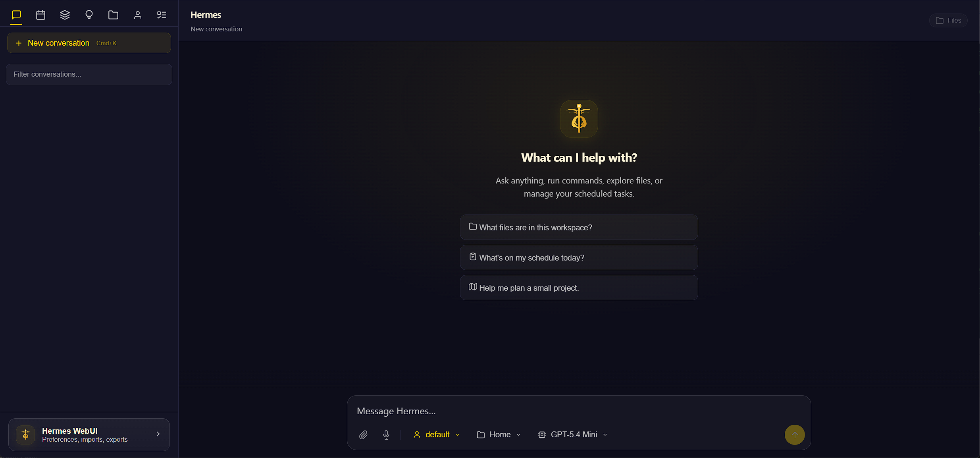Screen dimensions: 980x458
Task: Open the GPT-5.4 Mini model selector
Action: click(573, 435)
